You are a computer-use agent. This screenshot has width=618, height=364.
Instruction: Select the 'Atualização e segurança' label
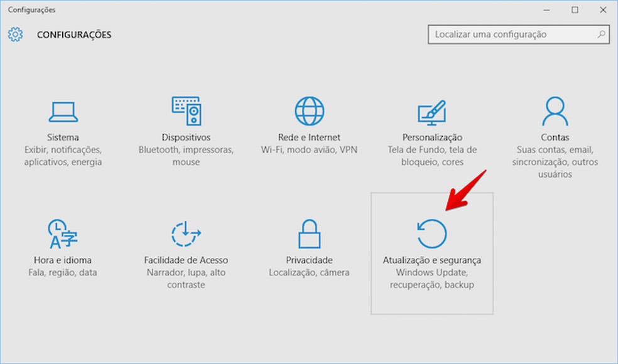pos(432,260)
